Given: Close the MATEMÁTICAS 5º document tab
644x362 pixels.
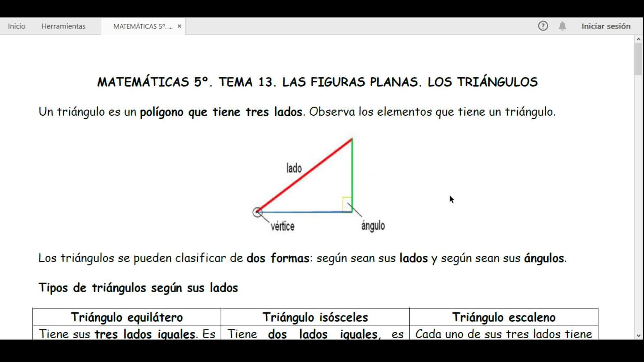Looking at the screenshot, I should [x=179, y=26].
